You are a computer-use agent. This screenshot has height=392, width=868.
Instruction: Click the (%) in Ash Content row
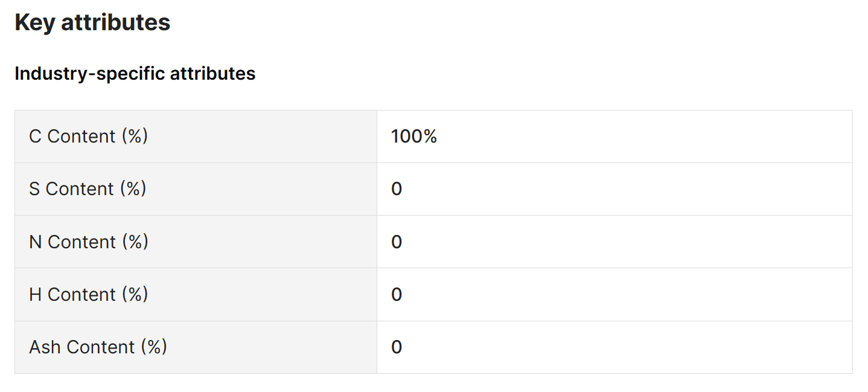153,347
